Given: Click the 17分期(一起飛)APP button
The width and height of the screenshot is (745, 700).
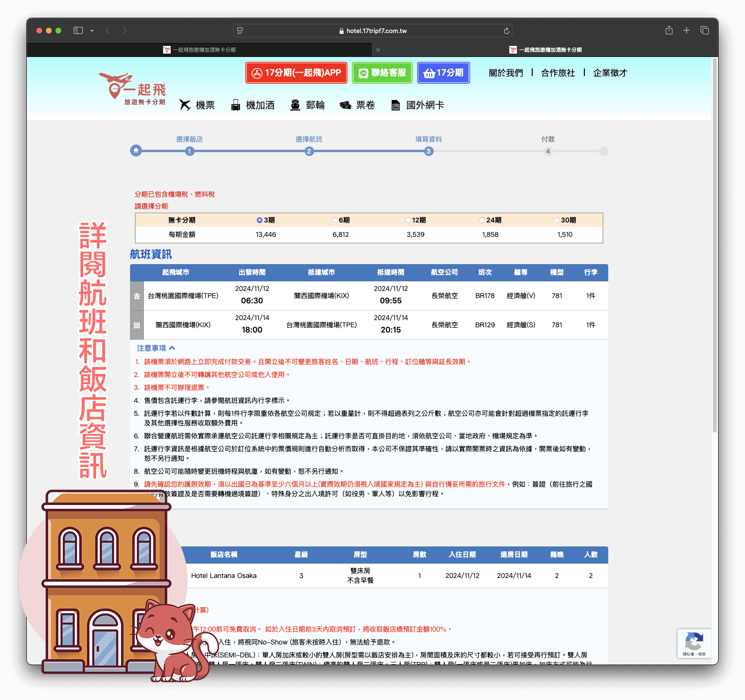Looking at the screenshot, I should (x=296, y=73).
